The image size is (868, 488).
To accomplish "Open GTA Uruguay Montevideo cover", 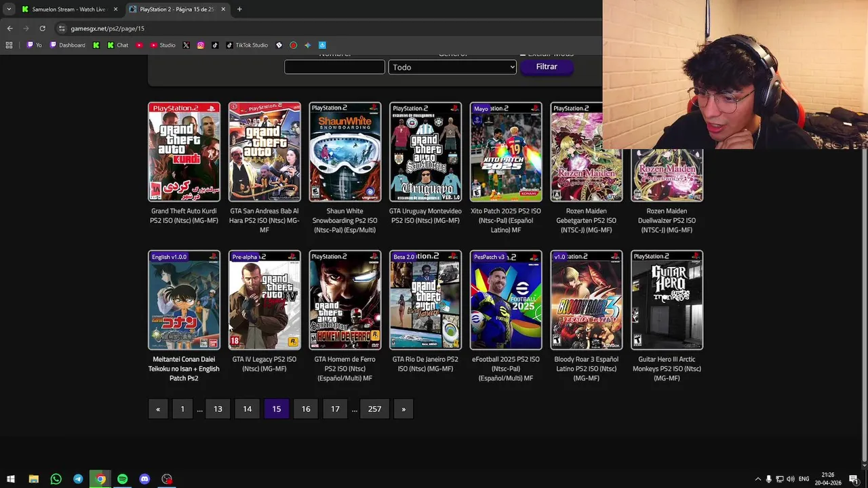I will [425, 152].
